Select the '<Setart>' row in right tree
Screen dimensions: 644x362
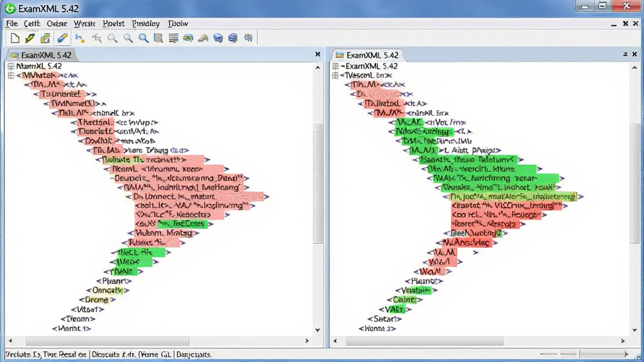point(384,319)
